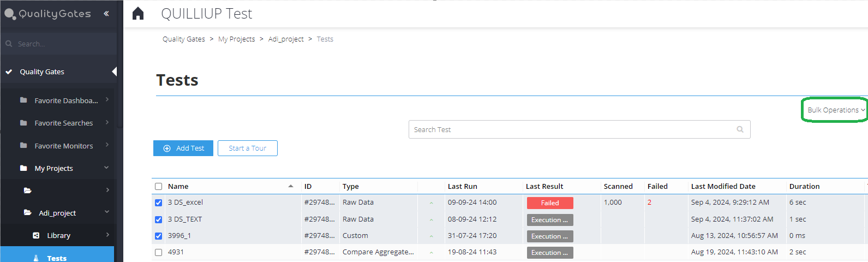Click the red Failed result badge
This screenshot has width=868, height=262.
[550, 203]
